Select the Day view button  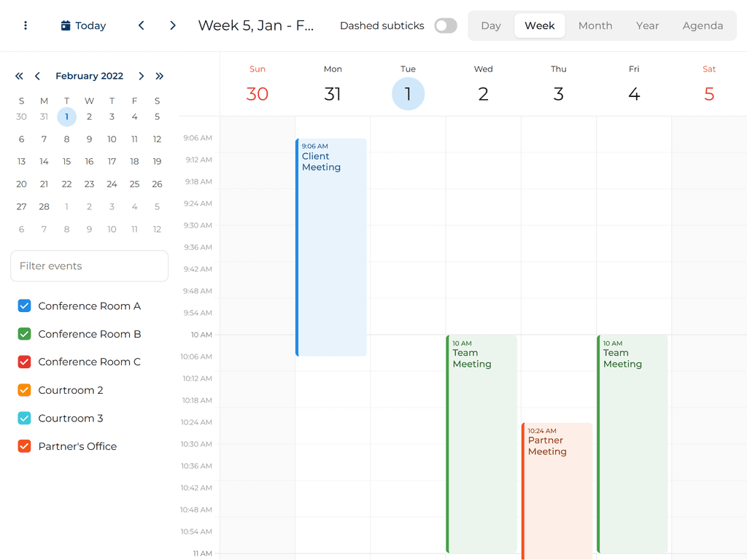tap(490, 26)
